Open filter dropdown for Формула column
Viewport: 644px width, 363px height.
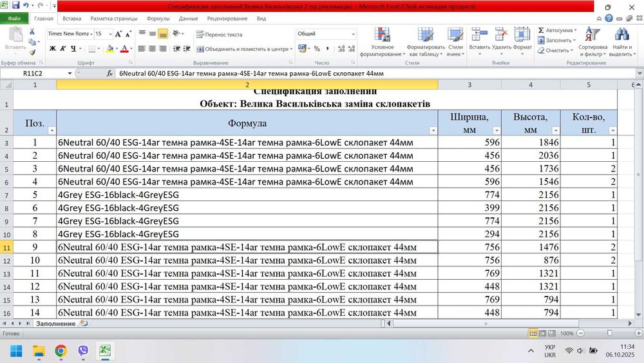(x=433, y=131)
